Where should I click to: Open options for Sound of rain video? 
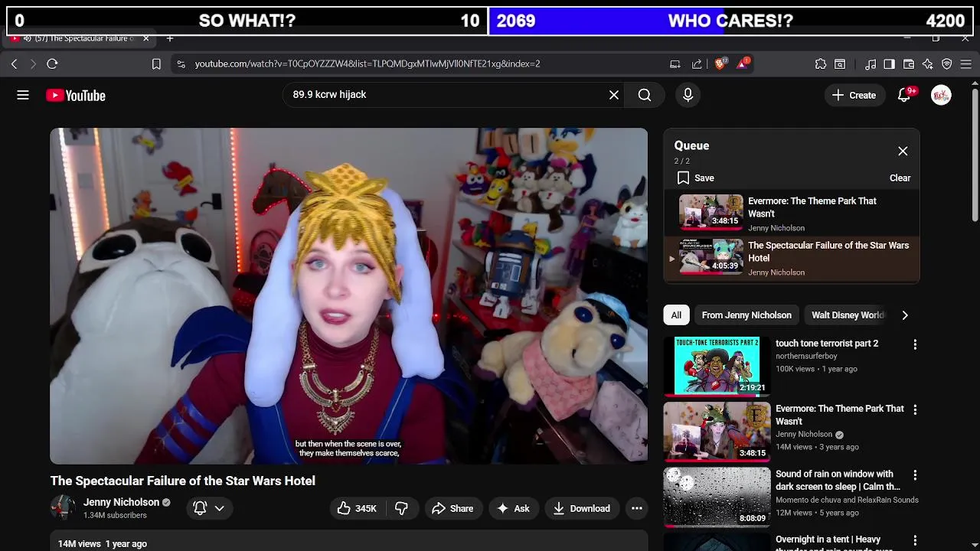[x=915, y=476]
